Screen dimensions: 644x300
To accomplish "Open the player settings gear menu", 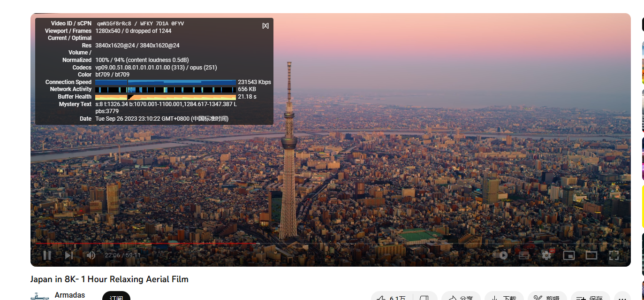I will pos(546,255).
